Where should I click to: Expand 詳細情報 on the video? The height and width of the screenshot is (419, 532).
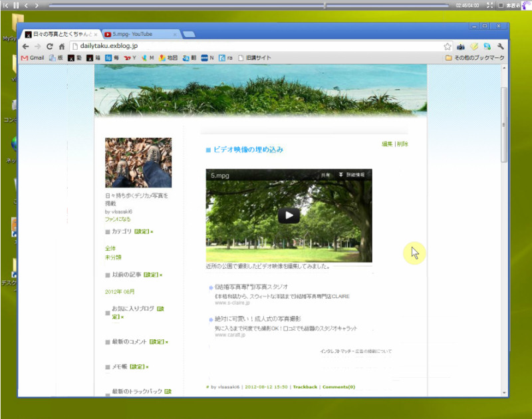(x=352, y=175)
